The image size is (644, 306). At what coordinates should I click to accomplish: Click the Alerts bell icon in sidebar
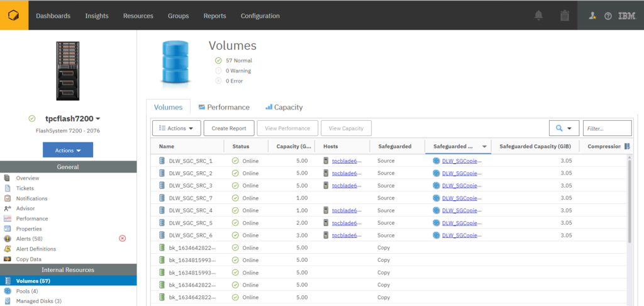pos(7,239)
